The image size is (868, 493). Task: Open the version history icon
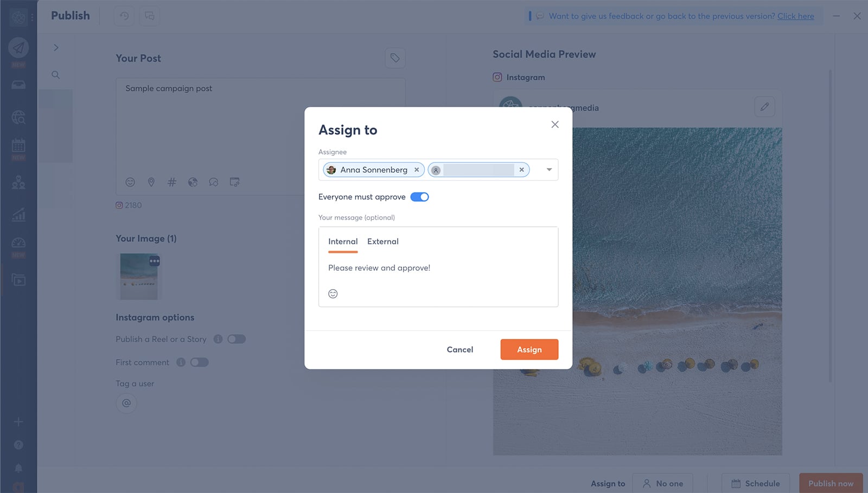[124, 16]
